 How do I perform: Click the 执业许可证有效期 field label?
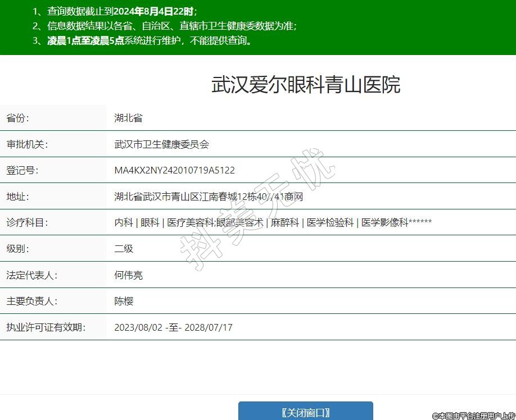click(46, 327)
